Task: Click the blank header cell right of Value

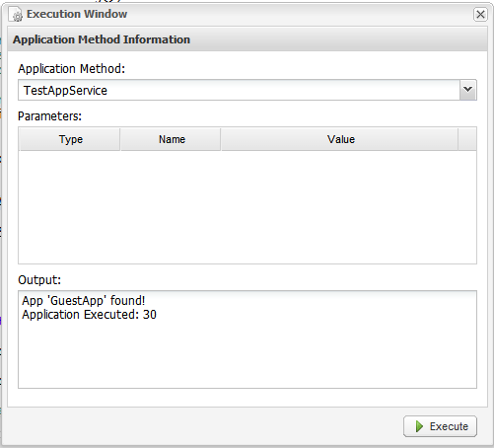Action: tap(467, 139)
